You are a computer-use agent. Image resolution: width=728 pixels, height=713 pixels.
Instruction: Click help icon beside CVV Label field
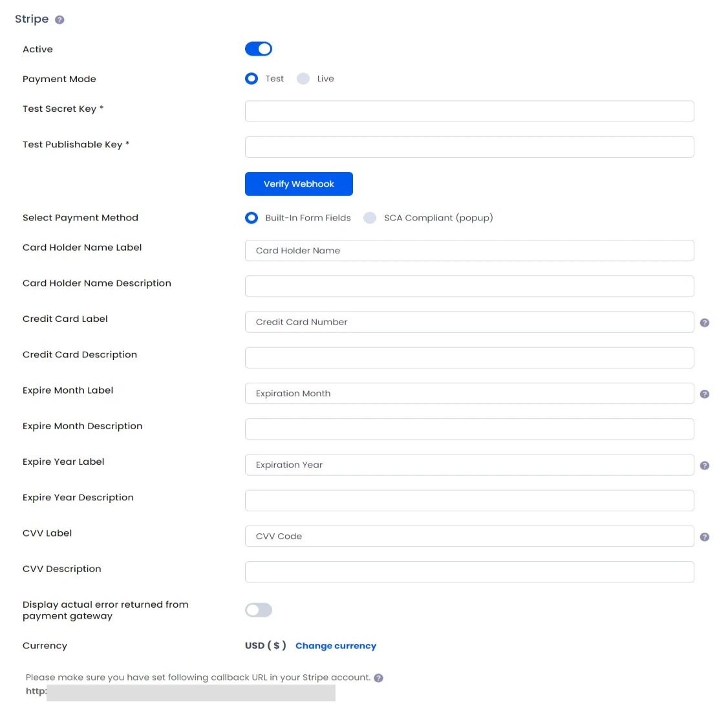704,537
